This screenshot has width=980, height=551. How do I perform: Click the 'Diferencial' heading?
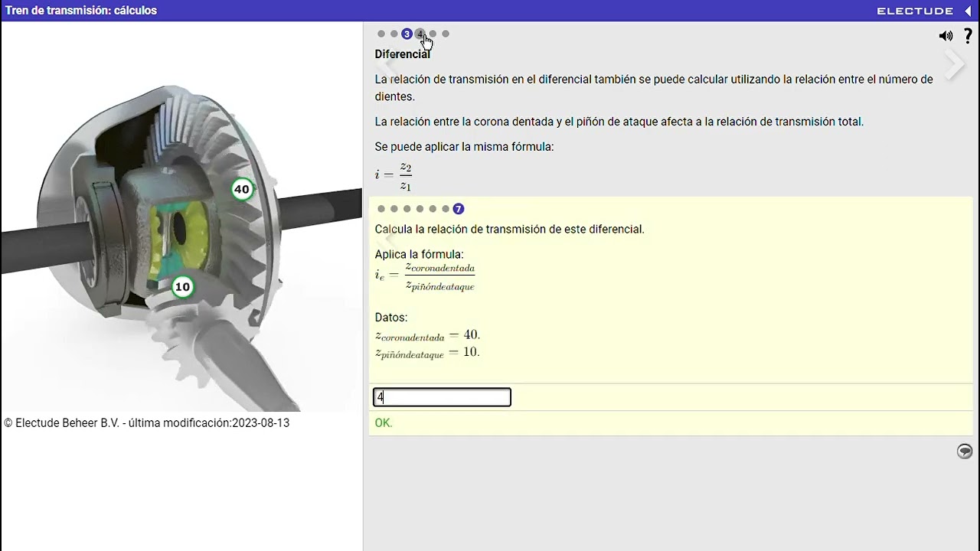[402, 54]
